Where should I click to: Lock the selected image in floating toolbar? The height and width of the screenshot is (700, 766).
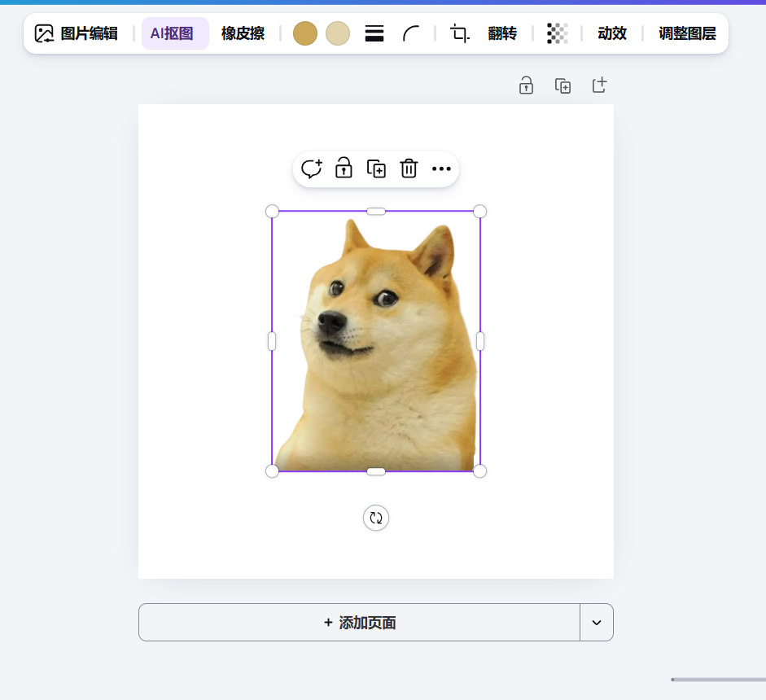(344, 168)
